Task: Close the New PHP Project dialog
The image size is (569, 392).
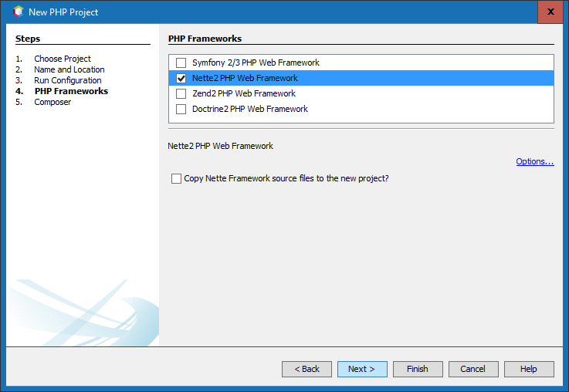Action: coord(550,12)
